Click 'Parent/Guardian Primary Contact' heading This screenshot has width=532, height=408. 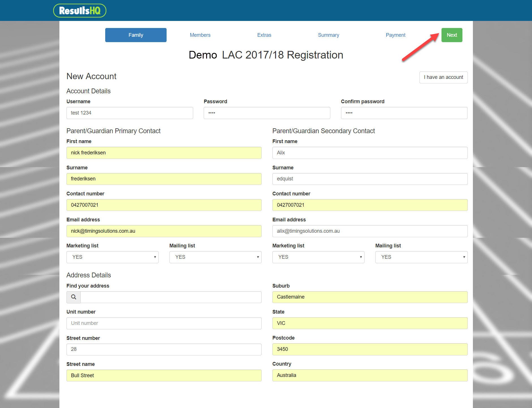coord(113,131)
